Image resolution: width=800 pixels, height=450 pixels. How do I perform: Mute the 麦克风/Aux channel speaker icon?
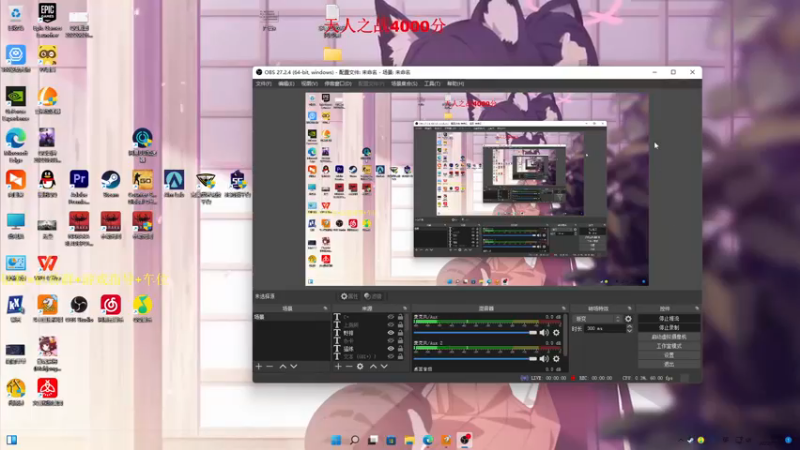544,333
